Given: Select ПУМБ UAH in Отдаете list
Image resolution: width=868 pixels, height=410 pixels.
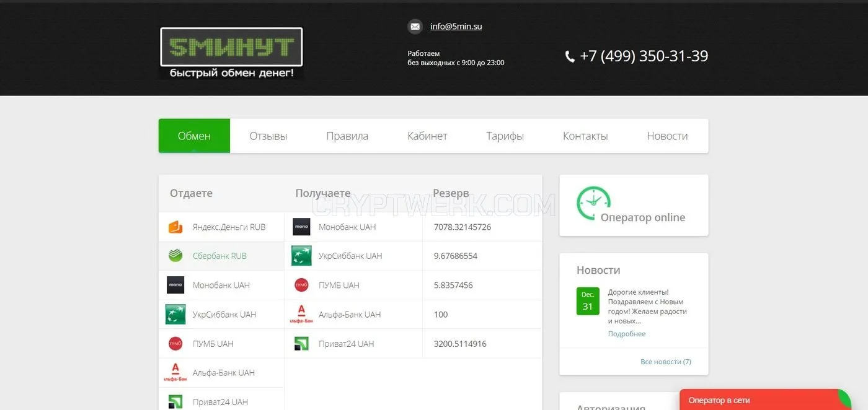Looking at the screenshot, I should (x=221, y=343).
